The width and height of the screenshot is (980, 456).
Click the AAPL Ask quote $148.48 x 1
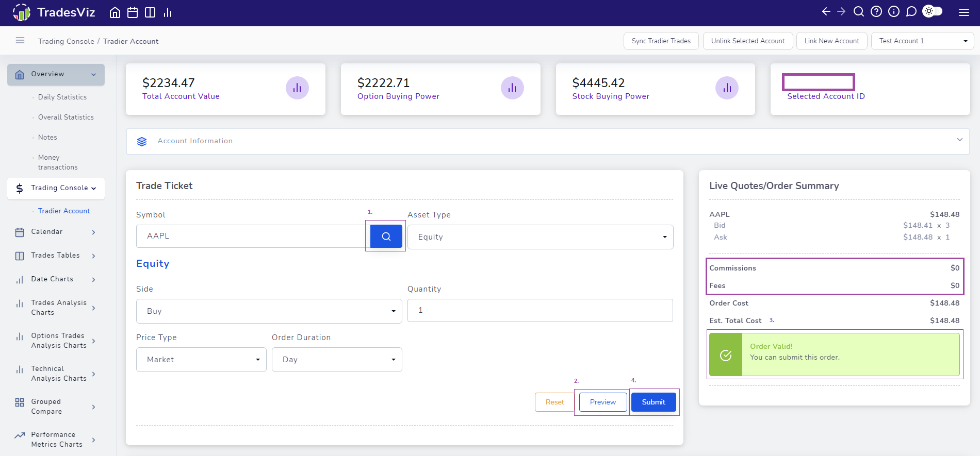[926, 237]
